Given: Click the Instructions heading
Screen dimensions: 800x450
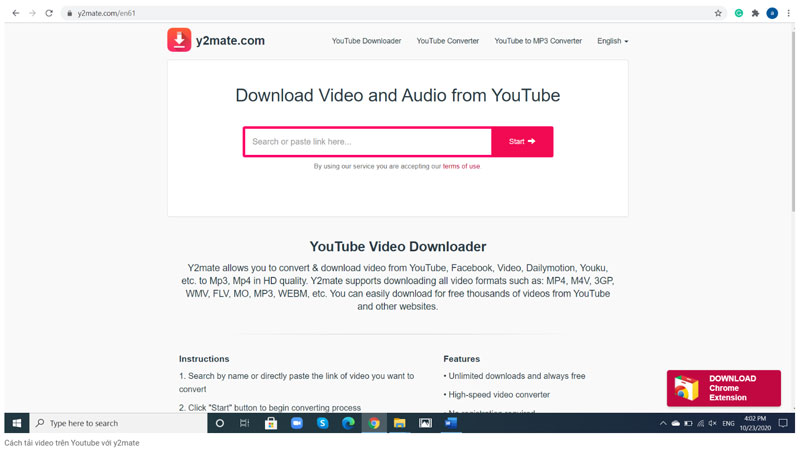Looking at the screenshot, I should click(x=204, y=359).
